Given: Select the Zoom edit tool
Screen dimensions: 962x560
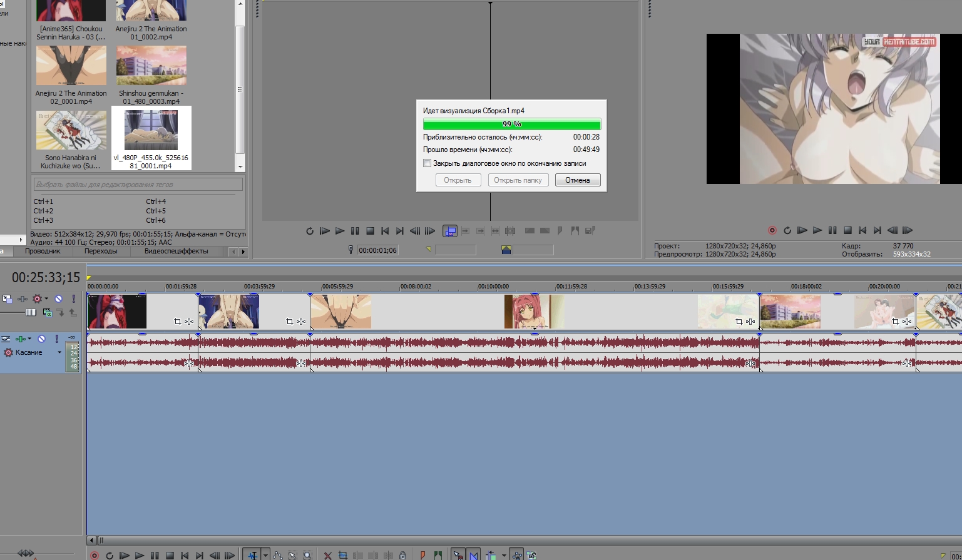Looking at the screenshot, I should pyautogui.click(x=307, y=555).
